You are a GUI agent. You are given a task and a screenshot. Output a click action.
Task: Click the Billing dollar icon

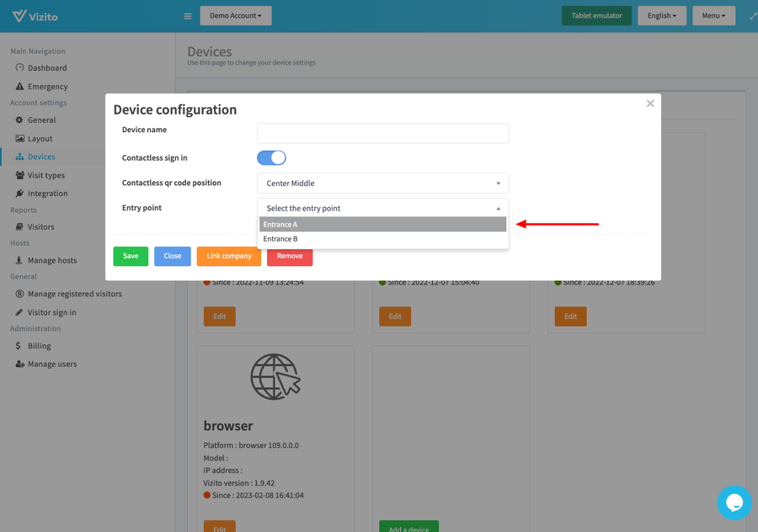pos(19,346)
